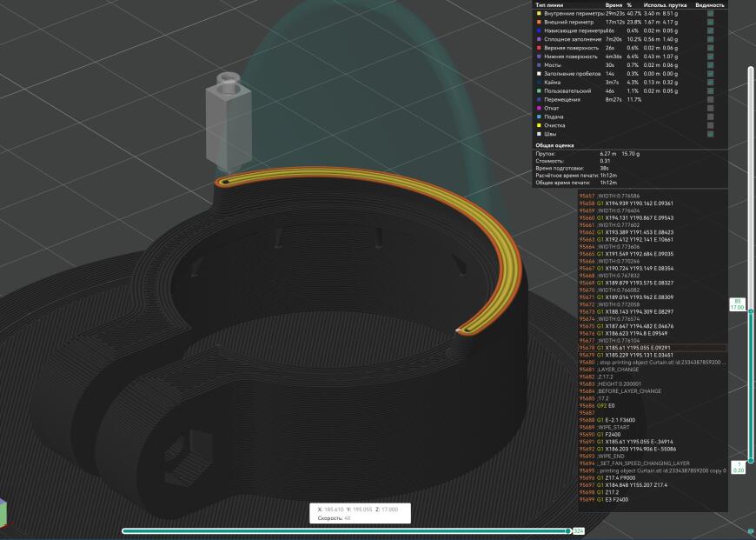Enable the Очистка visibility checkbox
The width and height of the screenshot is (756, 540).
pyautogui.click(x=710, y=125)
